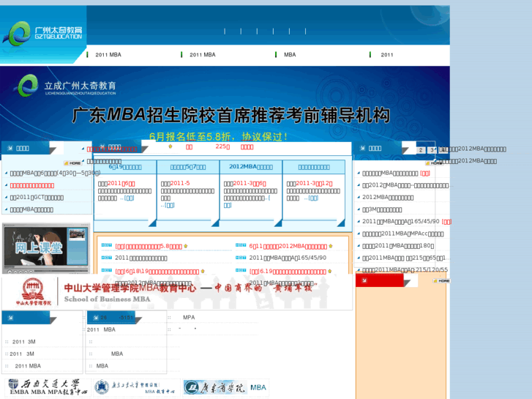This screenshot has width=532, height=399.
Task: Open the standalone 'MBA' link in the top link bar
Action: 290,55
